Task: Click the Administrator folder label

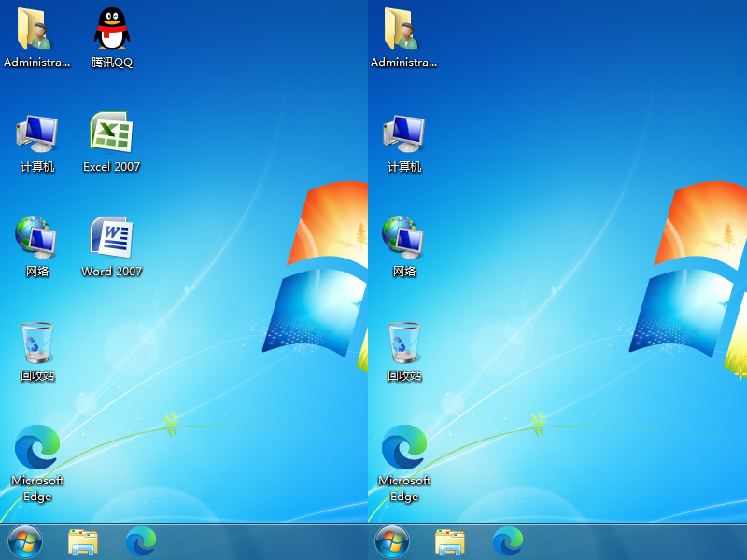Action: click(37, 63)
